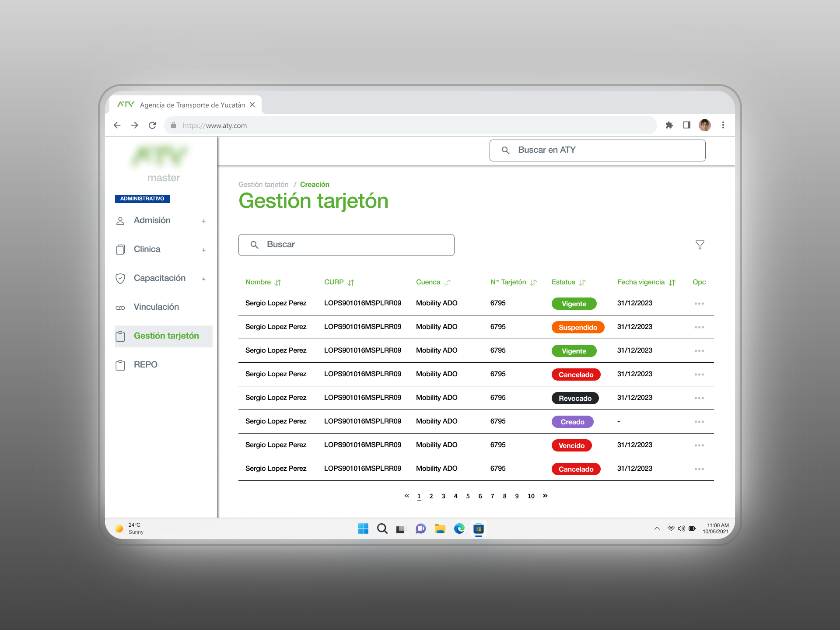The width and height of the screenshot is (840, 630).
Task: Open options dots for Revocado row
Action: tap(699, 398)
